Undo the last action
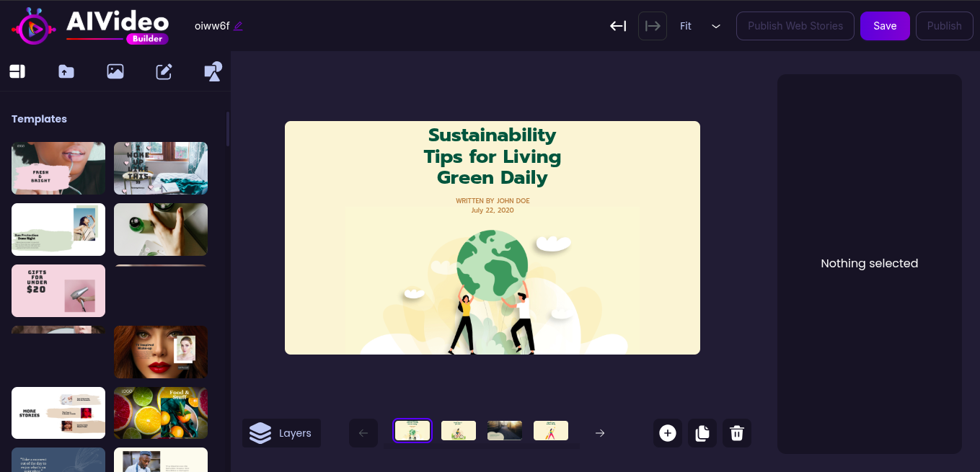 (x=617, y=26)
